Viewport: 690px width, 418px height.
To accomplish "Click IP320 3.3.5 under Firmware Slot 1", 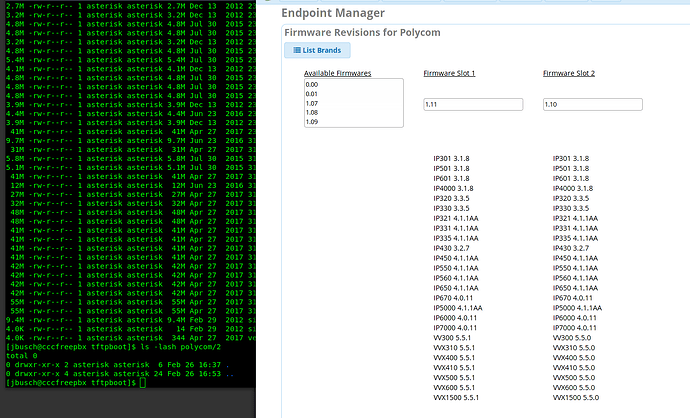I will (451, 198).
